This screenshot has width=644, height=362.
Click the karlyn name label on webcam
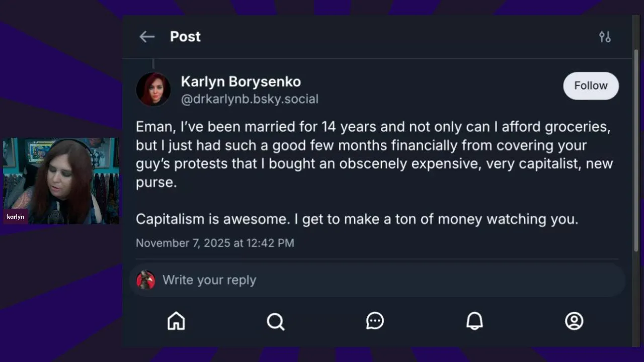pyautogui.click(x=16, y=217)
